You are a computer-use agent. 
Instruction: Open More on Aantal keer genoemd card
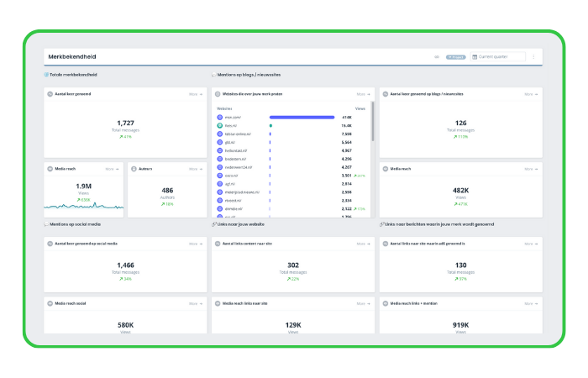click(196, 94)
